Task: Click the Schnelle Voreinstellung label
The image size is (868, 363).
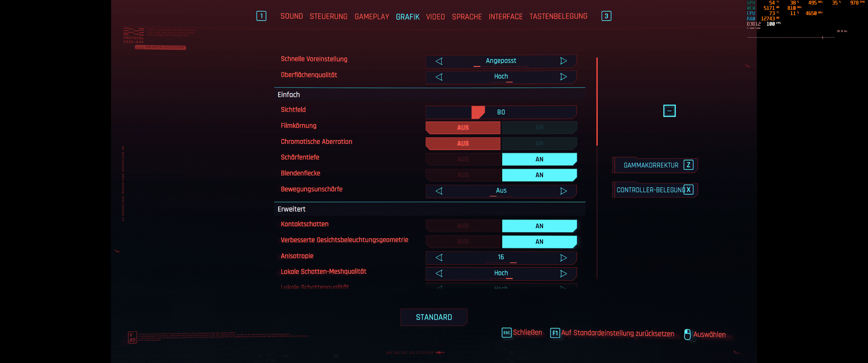Action: coord(314,59)
